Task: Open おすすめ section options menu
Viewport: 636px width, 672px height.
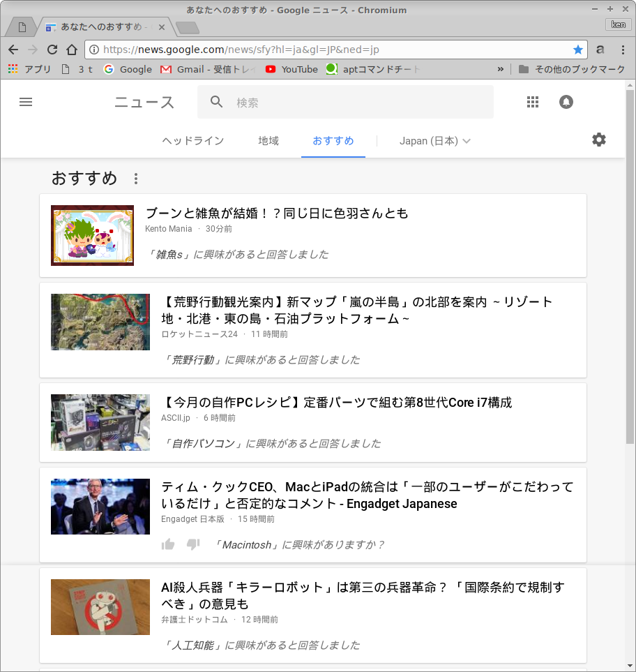Action: (x=136, y=179)
